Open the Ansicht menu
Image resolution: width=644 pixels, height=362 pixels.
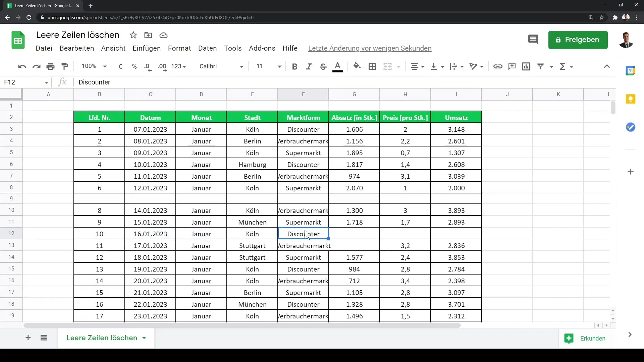pos(113,48)
